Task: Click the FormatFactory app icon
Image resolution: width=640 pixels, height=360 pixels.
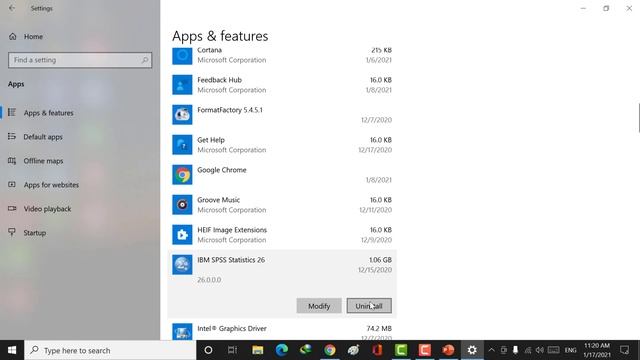Action: point(182,115)
